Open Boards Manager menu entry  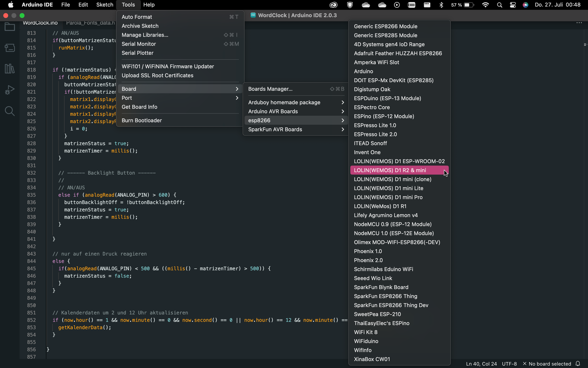296,89
